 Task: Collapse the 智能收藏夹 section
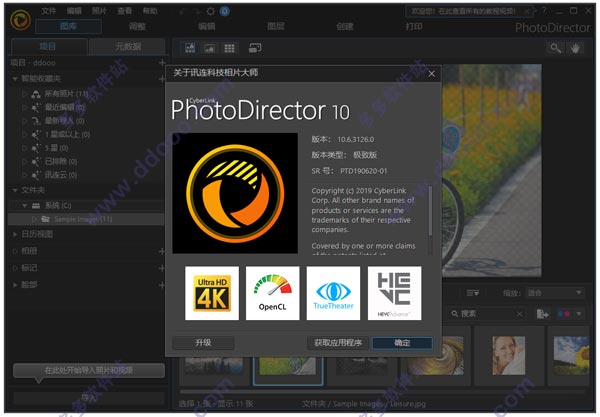[15, 78]
